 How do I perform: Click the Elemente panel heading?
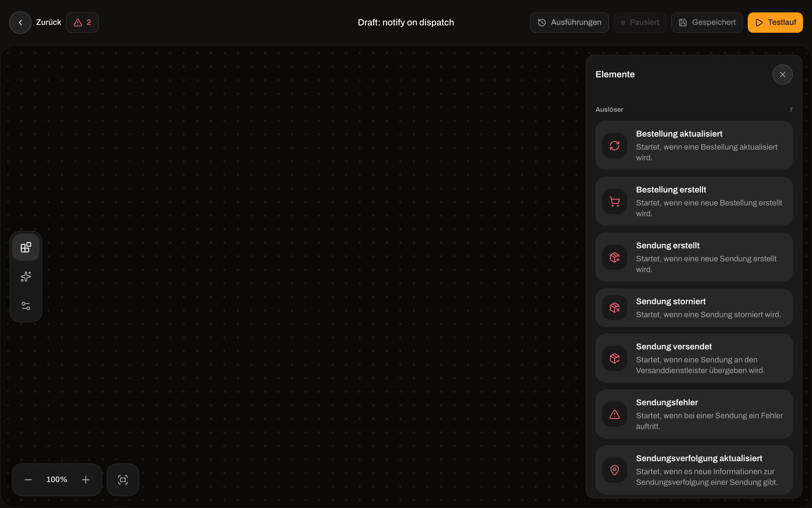pos(615,74)
